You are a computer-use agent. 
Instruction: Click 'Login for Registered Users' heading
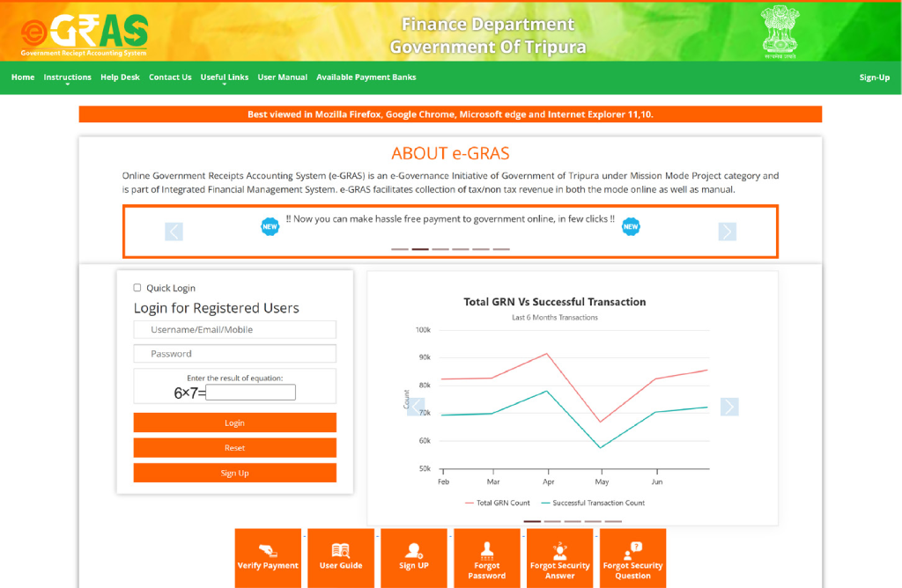tap(217, 308)
